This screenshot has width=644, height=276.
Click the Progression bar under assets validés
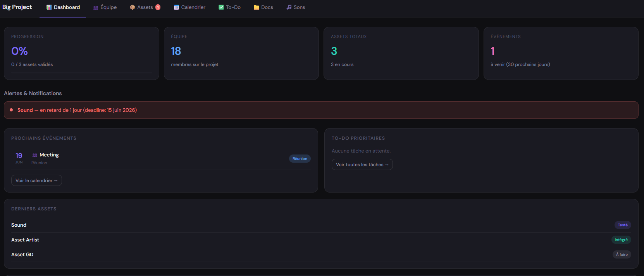pyautogui.click(x=81, y=72)
